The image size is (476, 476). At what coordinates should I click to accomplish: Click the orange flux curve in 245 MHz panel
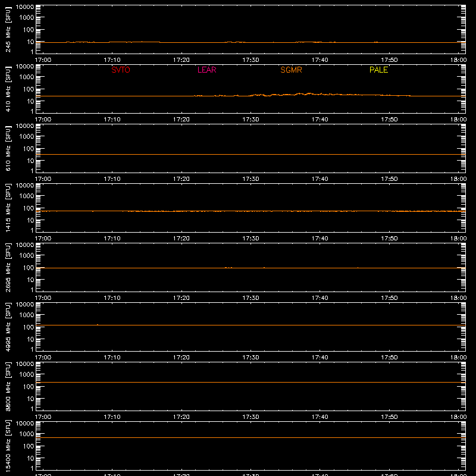250,42
